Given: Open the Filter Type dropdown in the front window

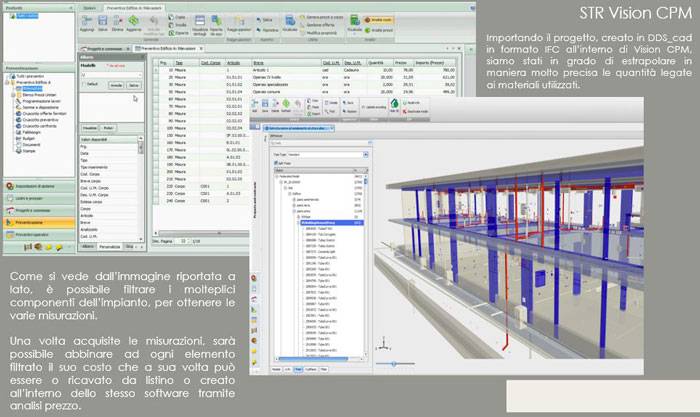Looking at the screenshot, I should 366,154.
